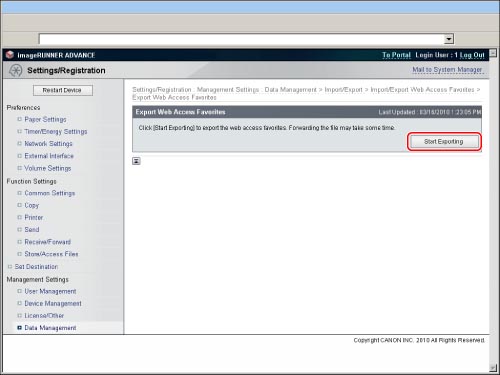Open Mail to System Manager link
This screenshot has height=375, width=500.
click(x=447, y=70)
